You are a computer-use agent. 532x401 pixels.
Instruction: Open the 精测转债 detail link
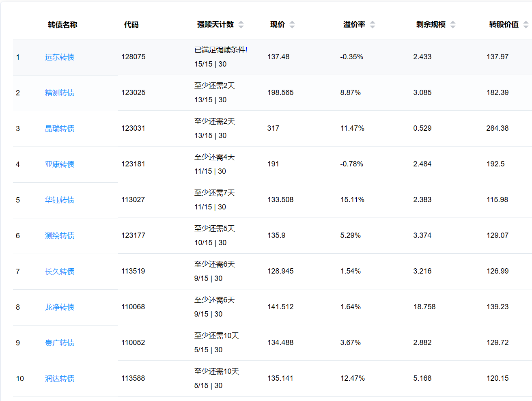(x=60, y=93)
